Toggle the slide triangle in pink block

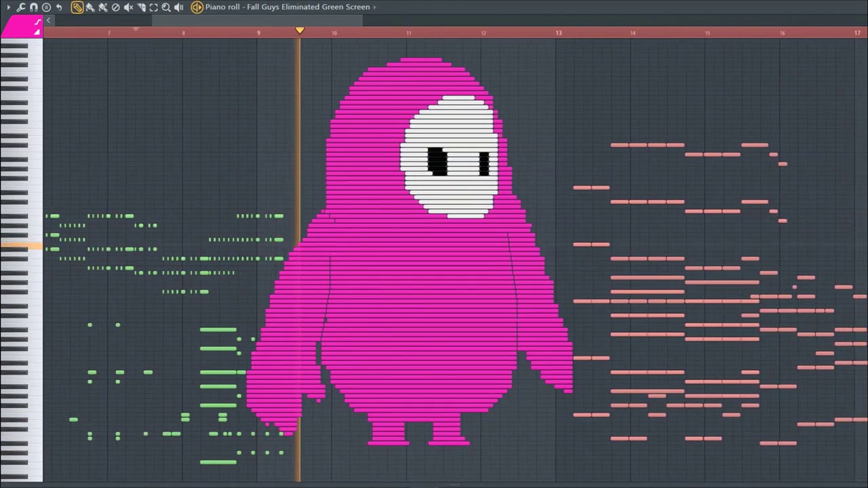tap(37, 32)
